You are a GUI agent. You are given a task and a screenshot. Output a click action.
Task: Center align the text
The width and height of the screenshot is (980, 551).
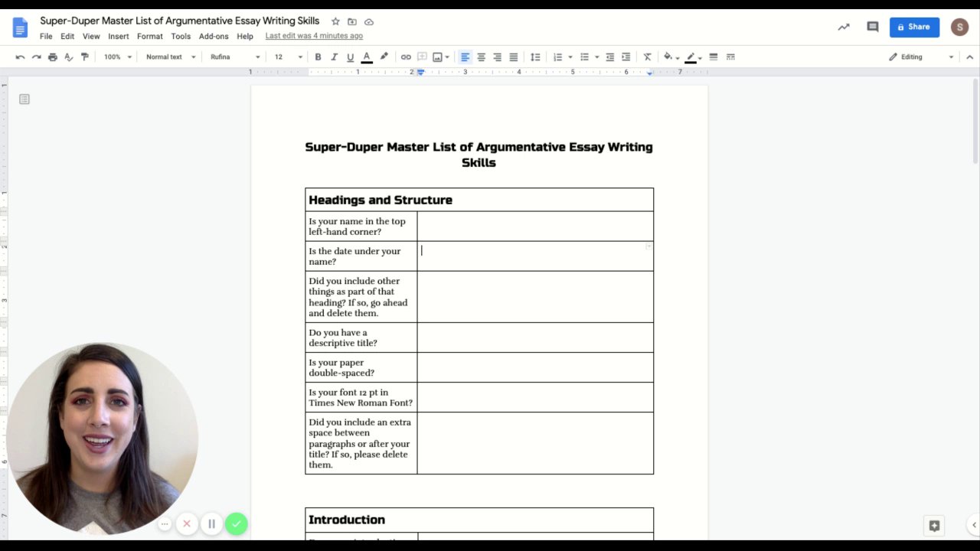point(481,57)
